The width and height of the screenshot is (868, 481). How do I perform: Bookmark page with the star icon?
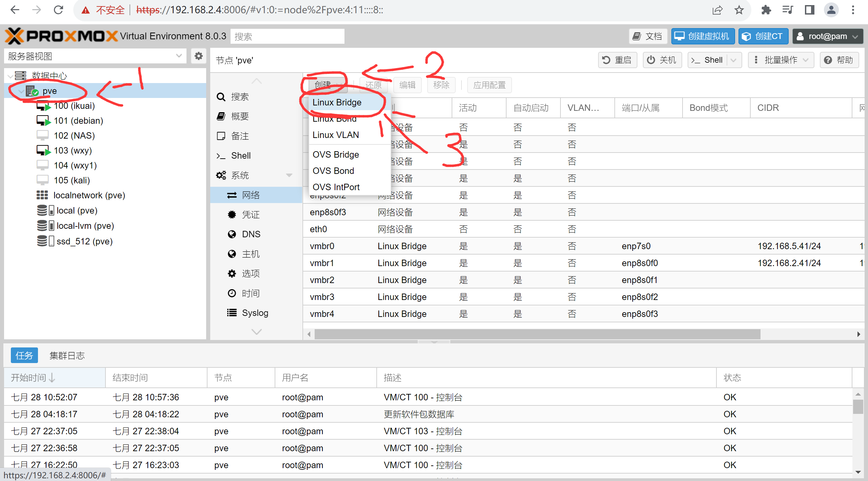click(x=739, y=10)
